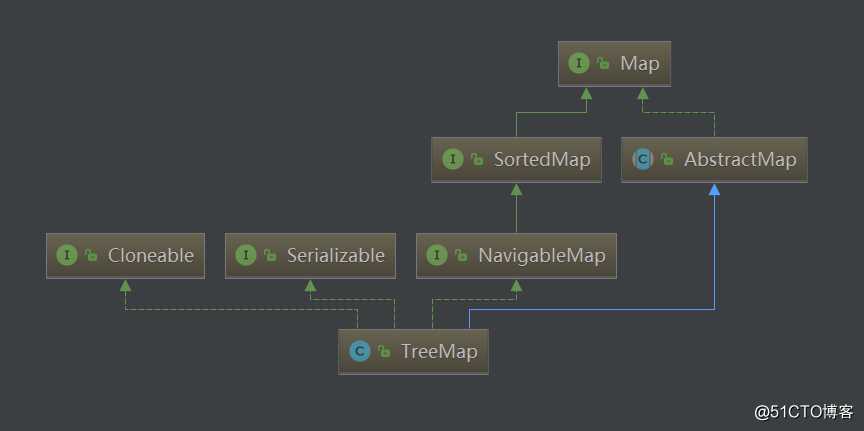Click the interface icon on Cloneable node
Image resolution: width=864 pixels, height=431 pixels.
(x=67, y=256)
